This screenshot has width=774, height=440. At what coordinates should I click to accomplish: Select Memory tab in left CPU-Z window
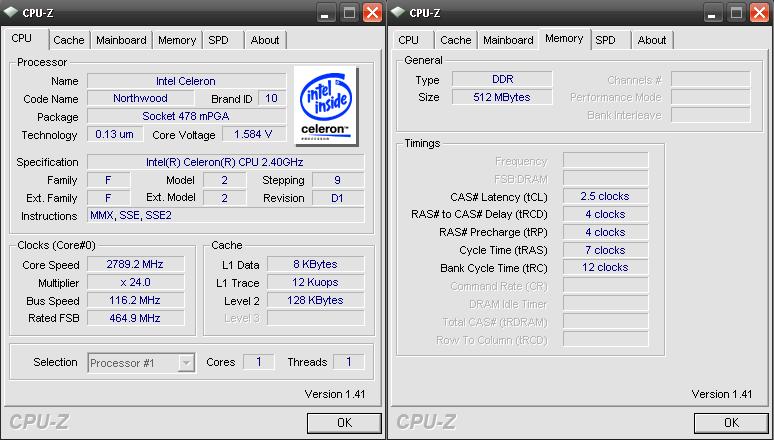[177, 40]
